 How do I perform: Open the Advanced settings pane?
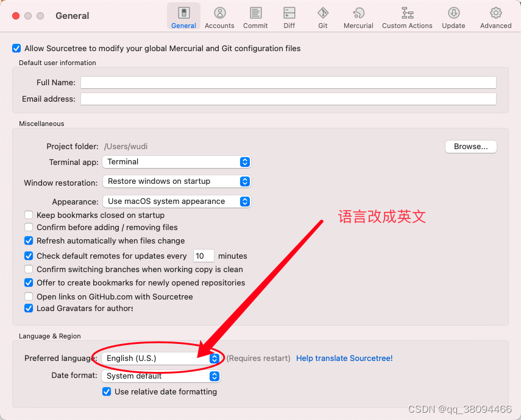pos(496,16)
